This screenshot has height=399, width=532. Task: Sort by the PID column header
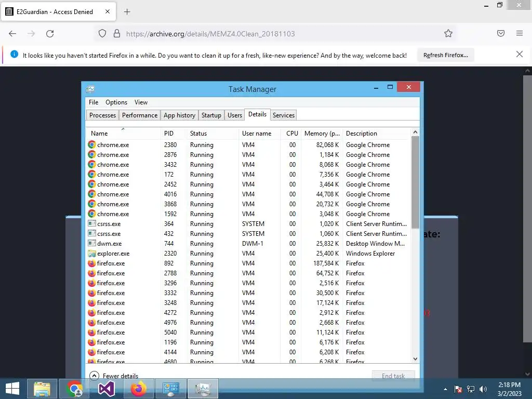pyautogui.click(x=173, y=134)
